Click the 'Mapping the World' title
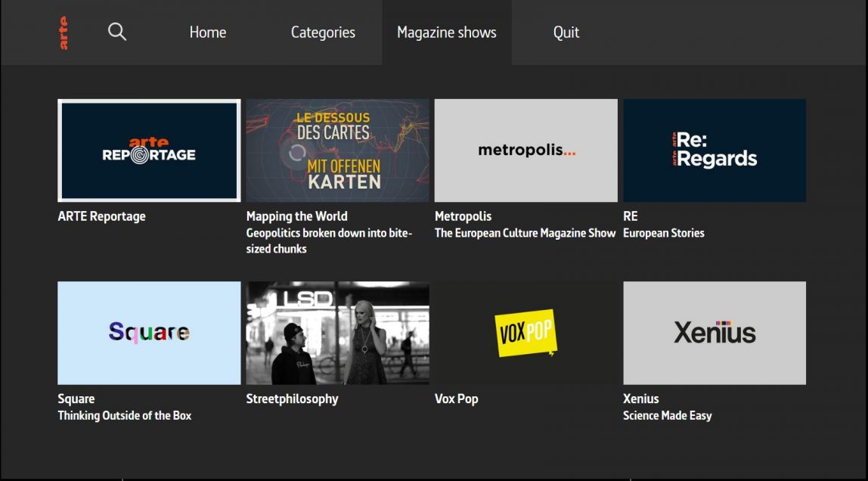The image size is (868, 481). [296, 216]
